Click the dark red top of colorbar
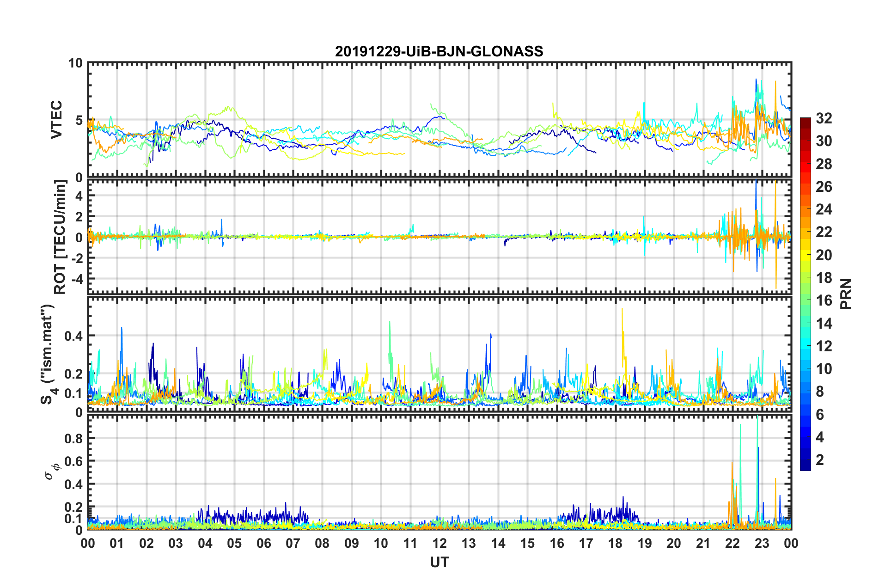879x588 pixels. point(805,121)
